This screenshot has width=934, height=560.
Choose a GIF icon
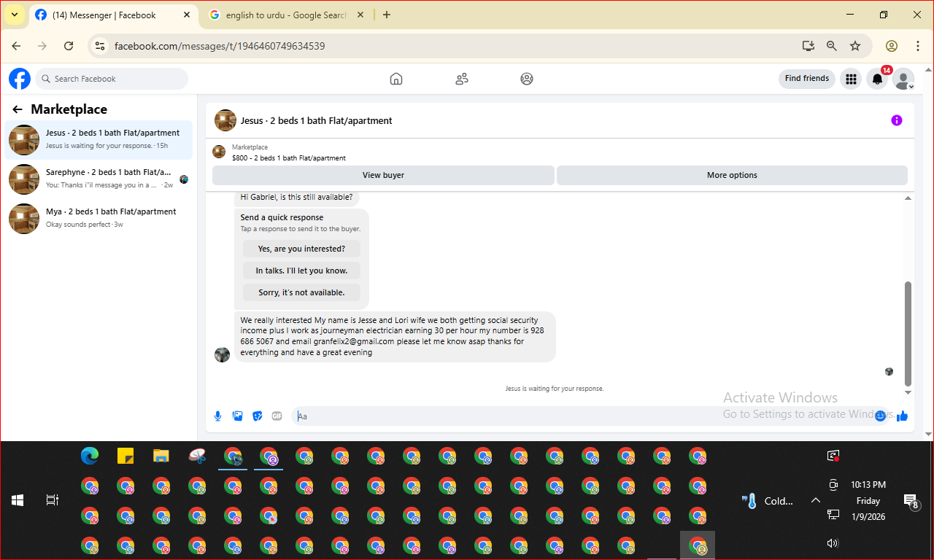tap(277, 416)
